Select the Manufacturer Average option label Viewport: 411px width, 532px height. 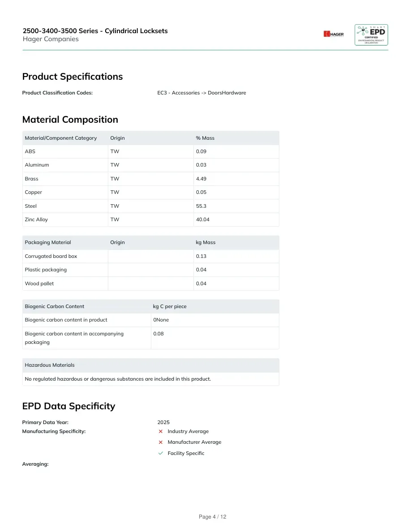tap(194, 442)
